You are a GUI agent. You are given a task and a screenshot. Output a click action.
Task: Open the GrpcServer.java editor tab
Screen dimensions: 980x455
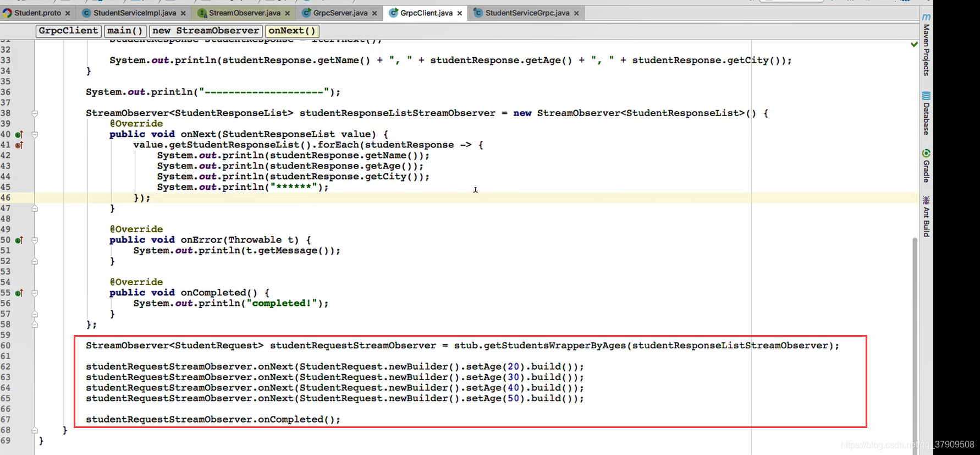[340, 13]
